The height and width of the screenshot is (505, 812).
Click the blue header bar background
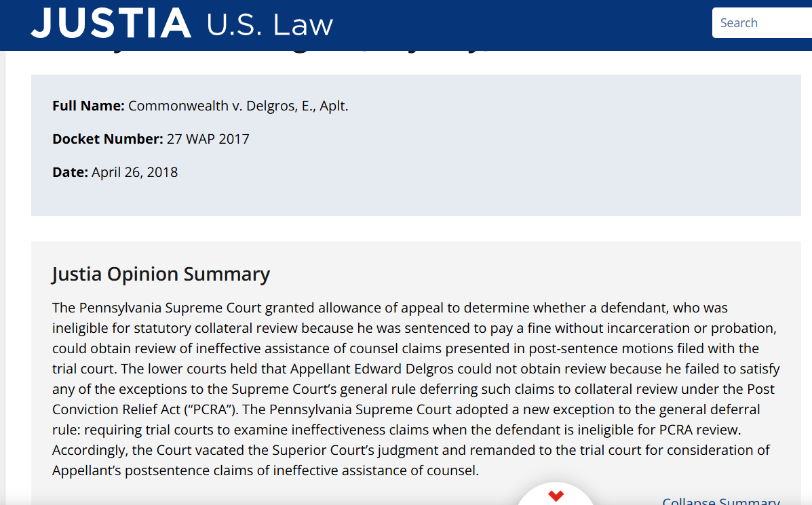coord(518,25)
